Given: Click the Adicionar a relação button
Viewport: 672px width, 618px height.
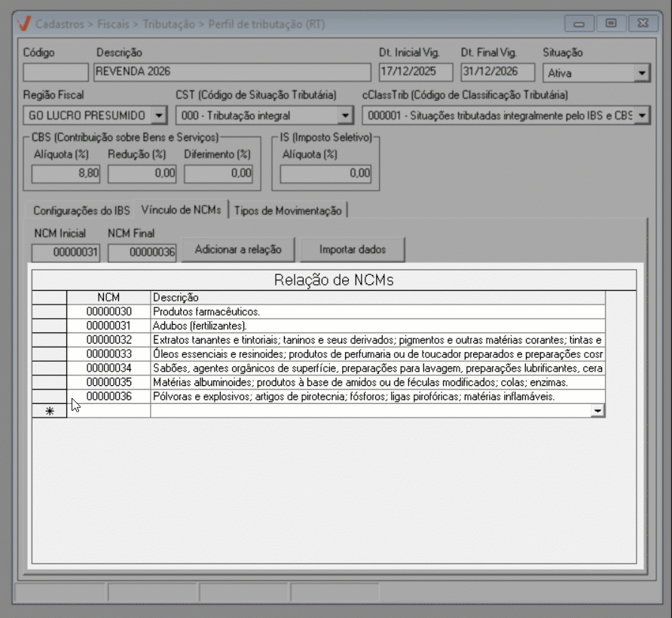Looking at the screenshot, I should pyautogui.click(x=238, y=249).
